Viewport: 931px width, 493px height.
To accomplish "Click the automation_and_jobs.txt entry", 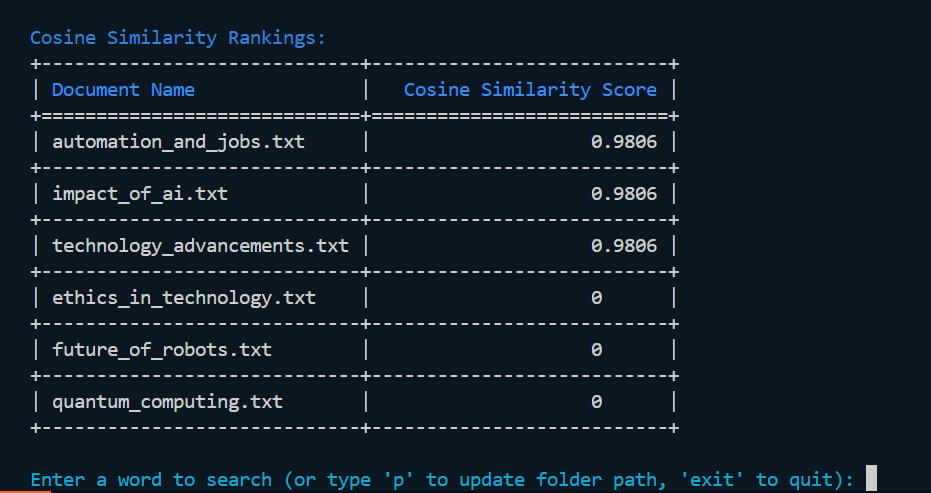I will 179,142.
